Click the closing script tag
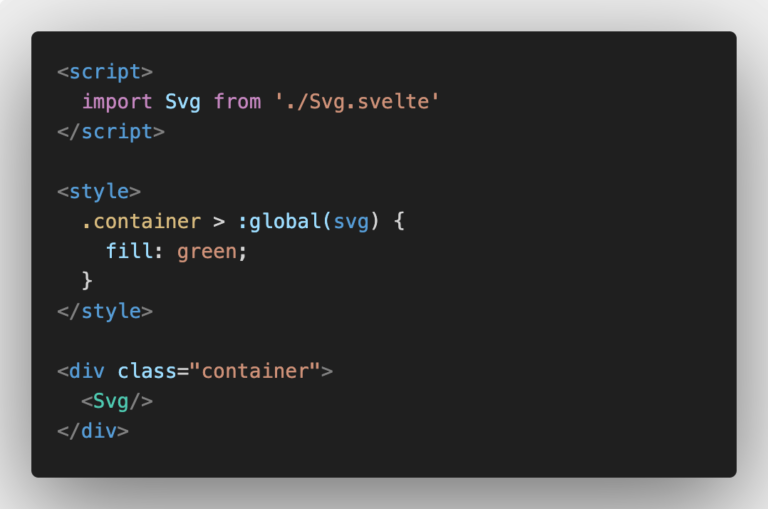The width and height of the screenshot is (768, 509). pos(111,132)
